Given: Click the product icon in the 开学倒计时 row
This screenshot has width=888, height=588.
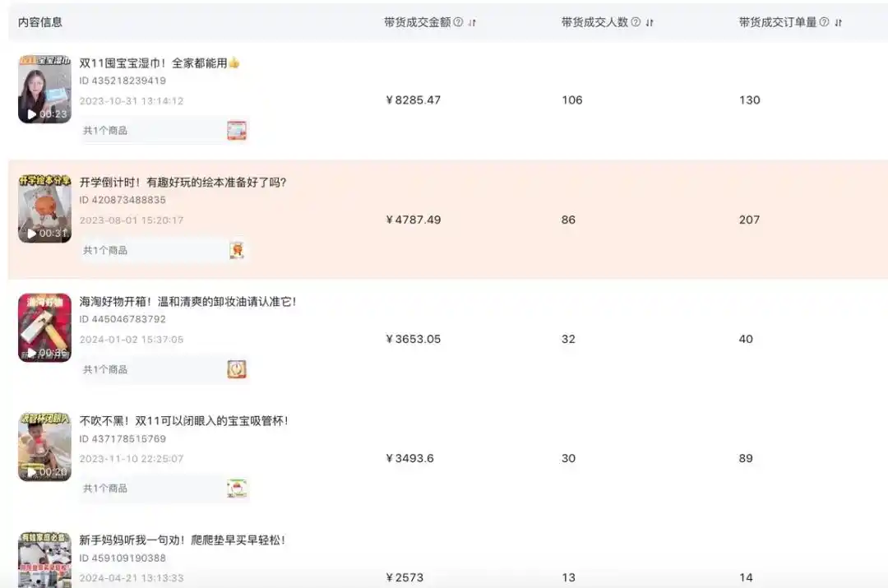Looking at the screenshot, I should click(x=237, y=249).
